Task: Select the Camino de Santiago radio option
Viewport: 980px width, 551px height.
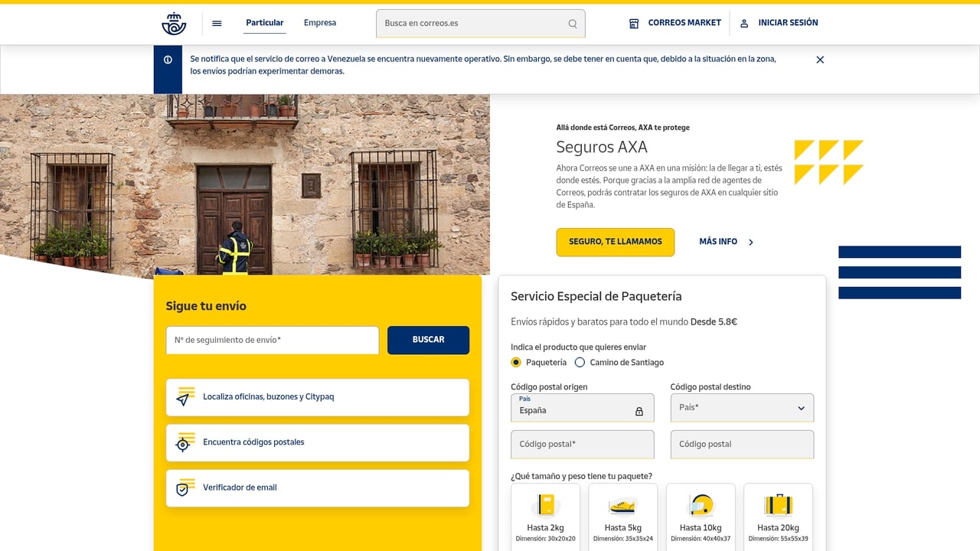Action: click(x=580, y=362)
